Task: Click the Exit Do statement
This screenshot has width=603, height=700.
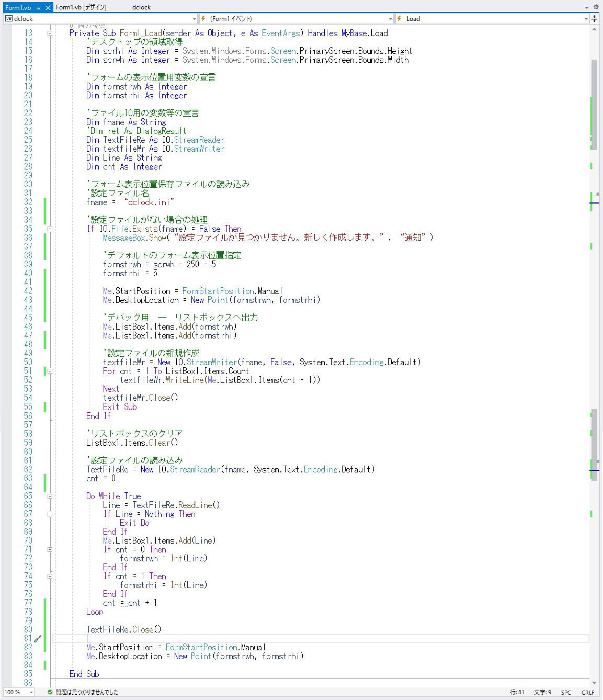Action: tap(134, 523)
